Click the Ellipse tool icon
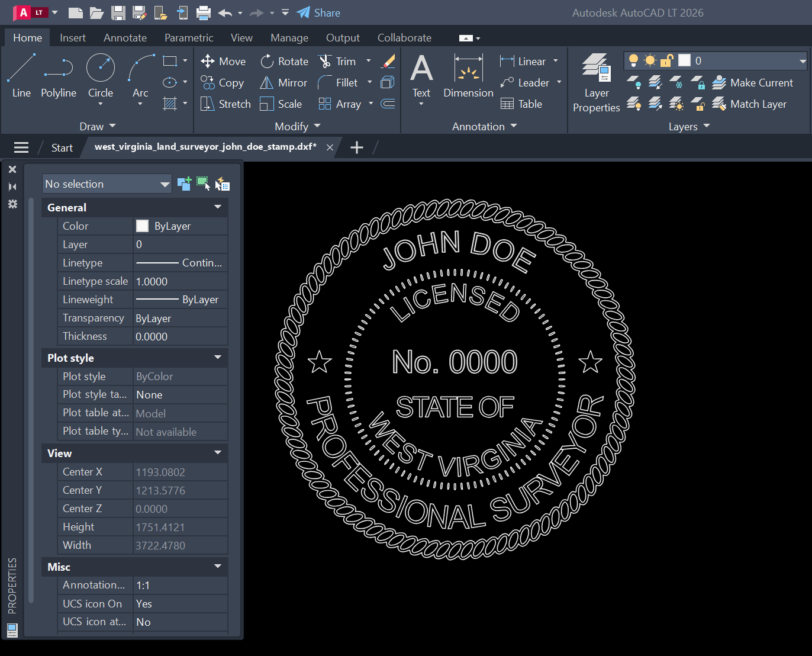This screenshot has height=656, width=812. pyautogui.click(x=170, y=82)
